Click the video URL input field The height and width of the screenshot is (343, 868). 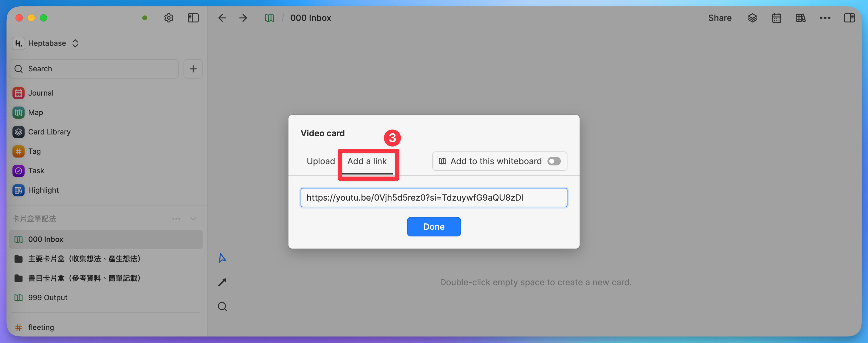coord(434,198)
